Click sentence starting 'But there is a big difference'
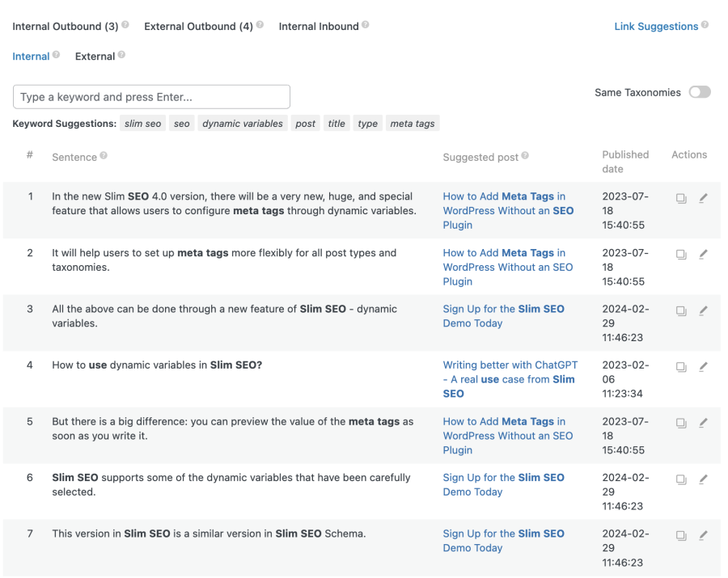Screen dimensions: 728x578 point(233,428)
